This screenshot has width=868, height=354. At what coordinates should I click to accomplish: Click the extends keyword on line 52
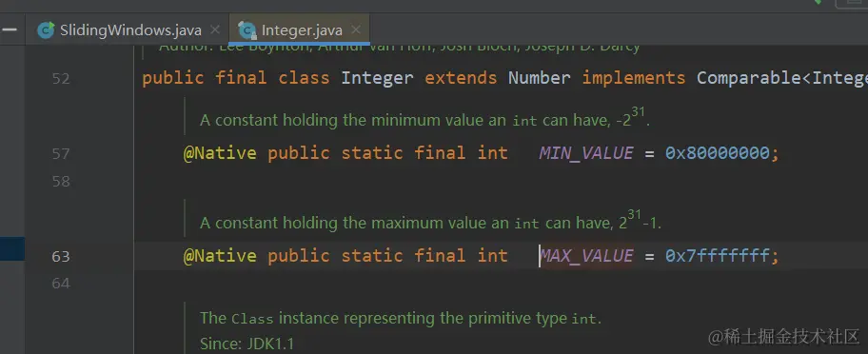pyautogui.click(x=461, y=78)
